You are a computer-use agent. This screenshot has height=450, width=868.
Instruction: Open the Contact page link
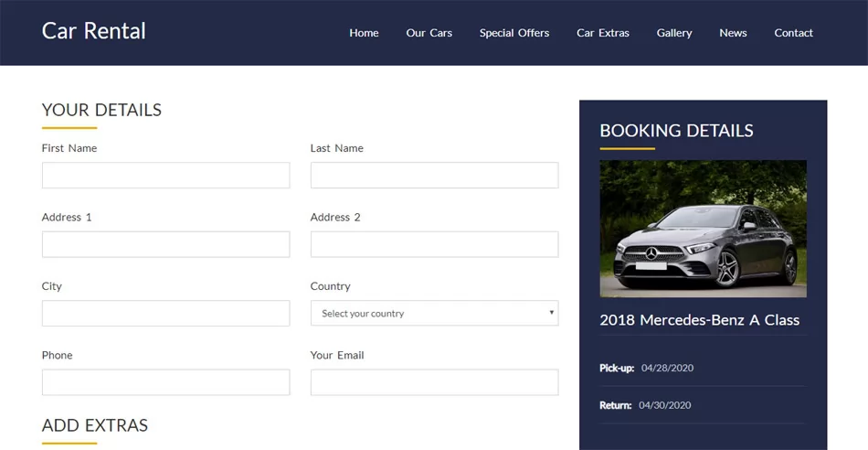tap(793, 33)
